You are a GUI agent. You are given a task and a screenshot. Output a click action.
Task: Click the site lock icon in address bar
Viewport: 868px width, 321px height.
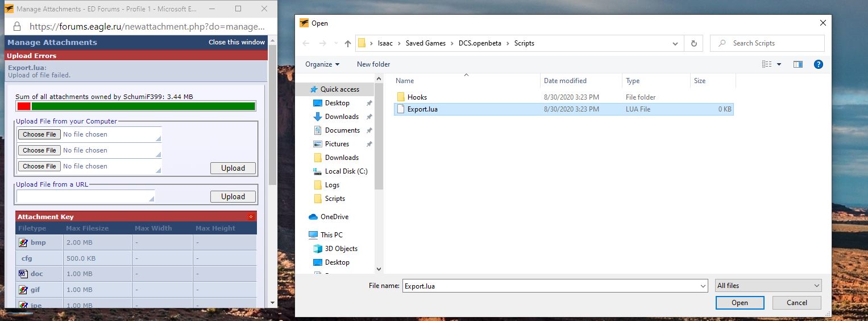[x=16, y=26]
